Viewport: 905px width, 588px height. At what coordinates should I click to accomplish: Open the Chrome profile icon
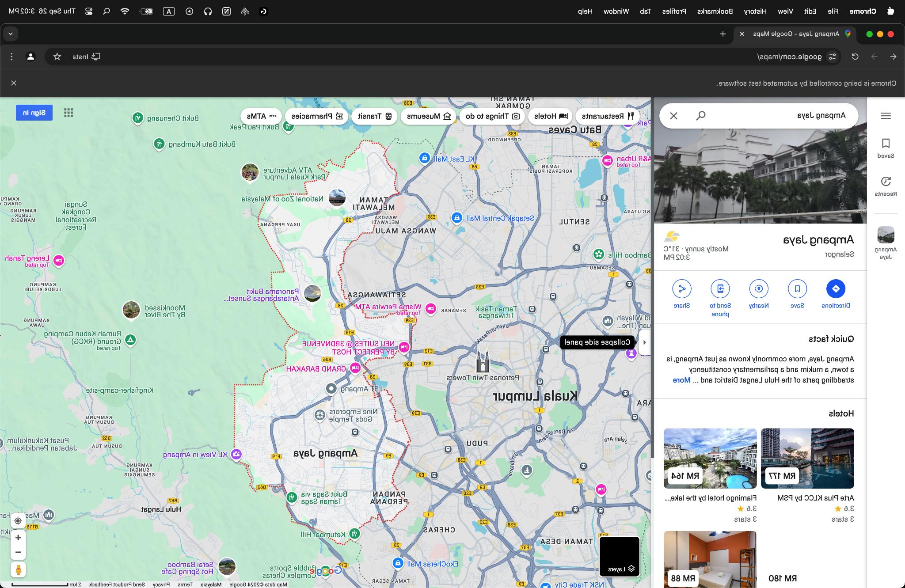pos(30,57)
